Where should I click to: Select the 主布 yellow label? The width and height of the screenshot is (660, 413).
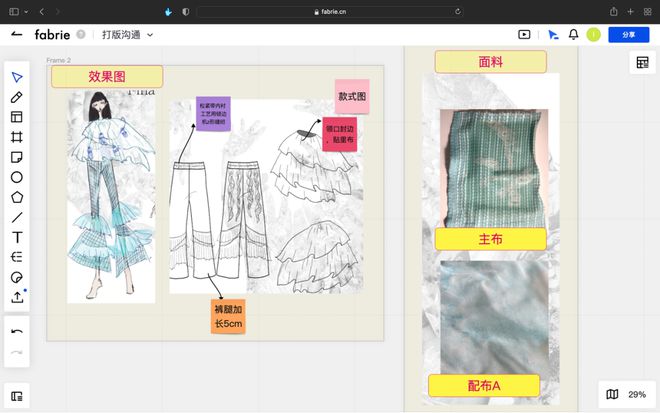(490, 239)
